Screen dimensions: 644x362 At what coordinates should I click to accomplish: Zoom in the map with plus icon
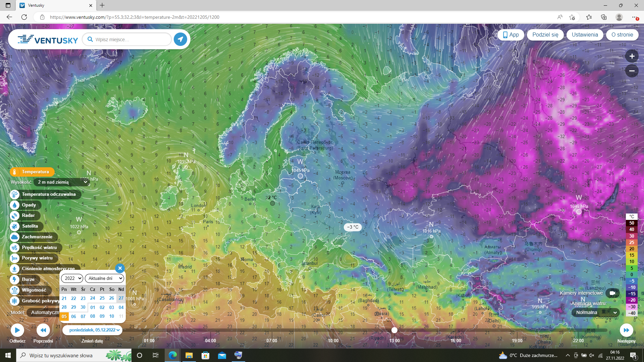point(632,56)
